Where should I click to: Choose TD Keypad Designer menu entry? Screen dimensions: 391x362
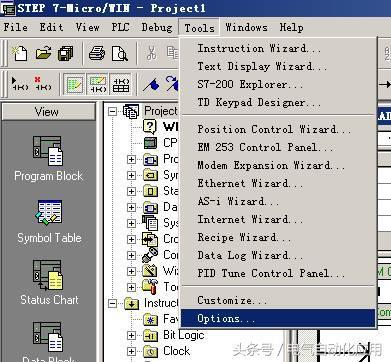279,103
